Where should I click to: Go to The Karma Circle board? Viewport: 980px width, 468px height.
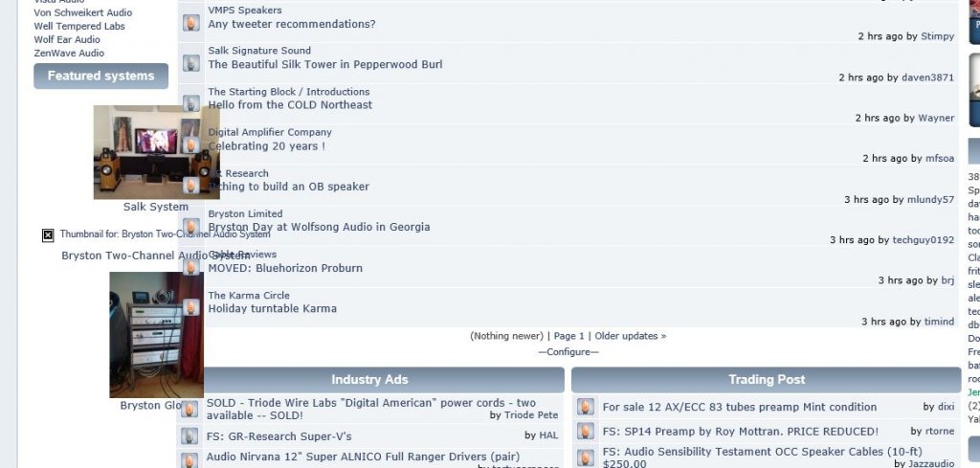coord(249,296)
